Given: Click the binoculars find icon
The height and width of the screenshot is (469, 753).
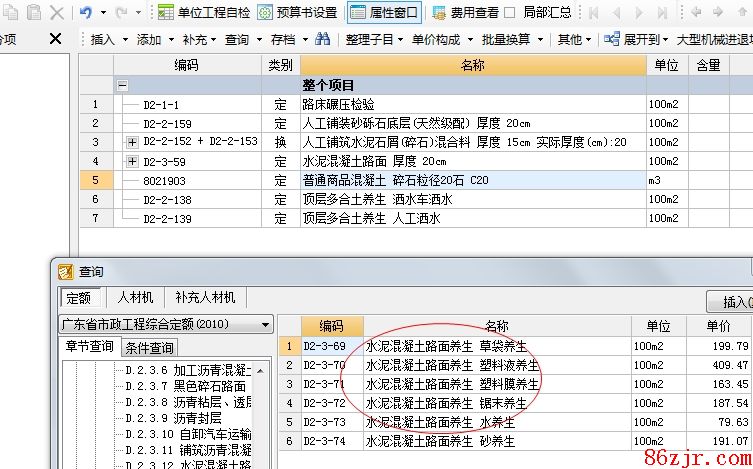Looking at the screenshot, I should (x=323, y=40).
